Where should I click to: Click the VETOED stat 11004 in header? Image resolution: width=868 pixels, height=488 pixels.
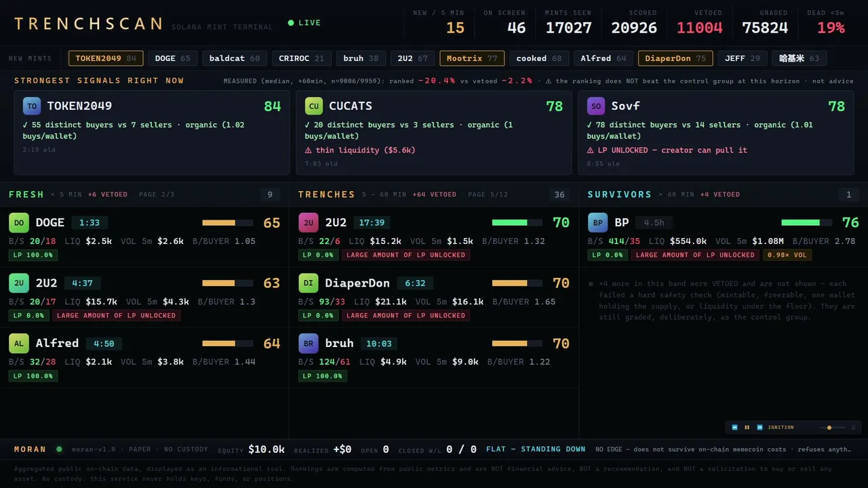[700, 22]
